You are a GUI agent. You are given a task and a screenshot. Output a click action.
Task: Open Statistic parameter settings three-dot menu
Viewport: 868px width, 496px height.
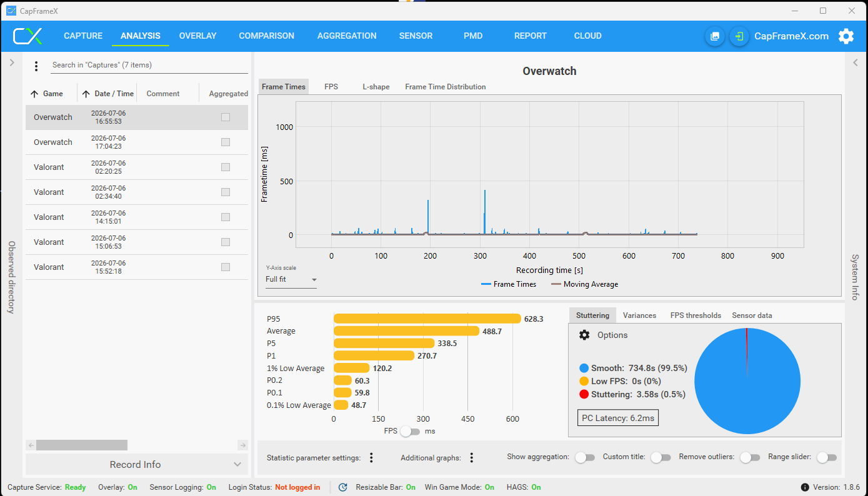click(x=371, y=458)
